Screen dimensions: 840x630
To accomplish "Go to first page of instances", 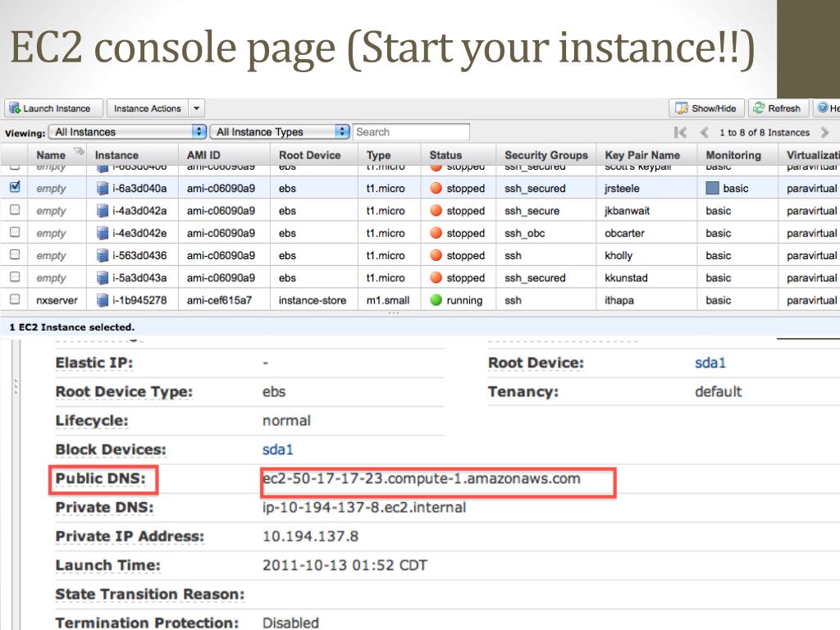I will (680, 132).
